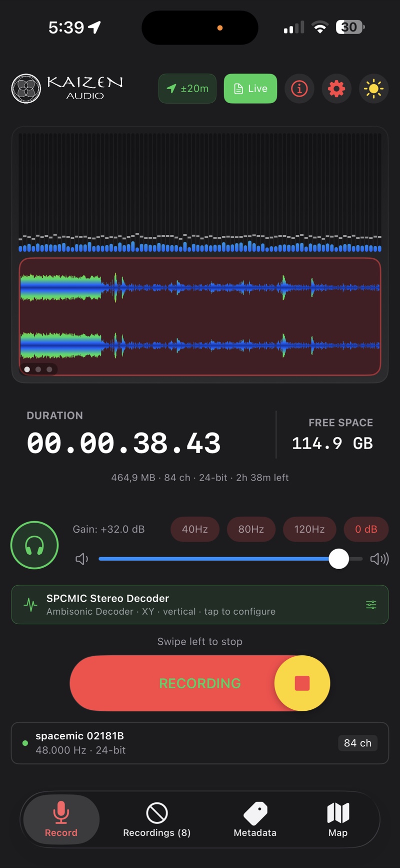Tap the stereo waveform display
The image size is (400, 868).
point(200,316)
